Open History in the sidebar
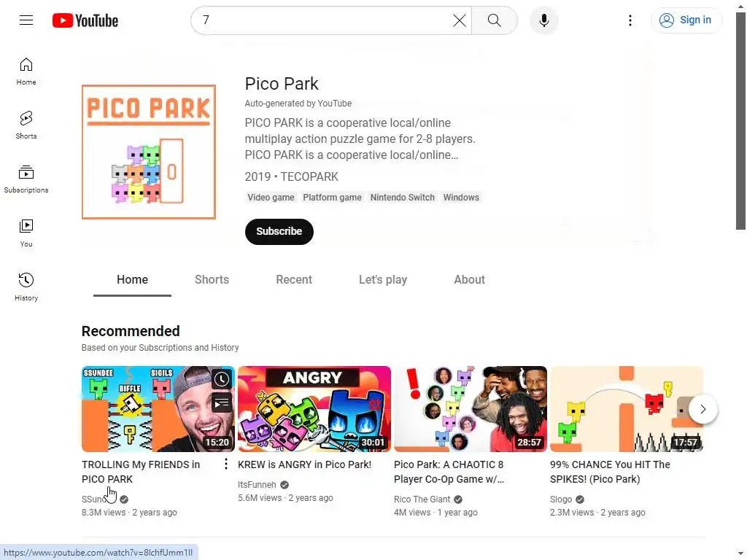747x560 pixels. pyautogui.click(x=26, y=287)
